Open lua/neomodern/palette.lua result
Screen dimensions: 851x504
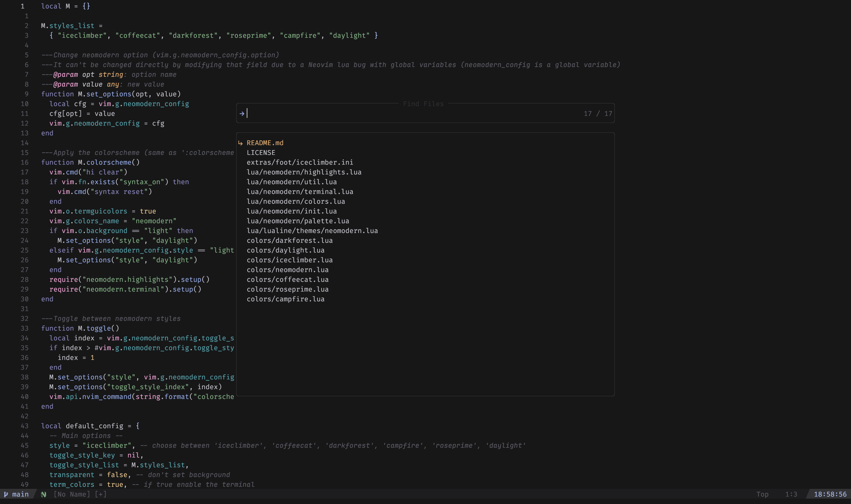click(x=298, y=221)
